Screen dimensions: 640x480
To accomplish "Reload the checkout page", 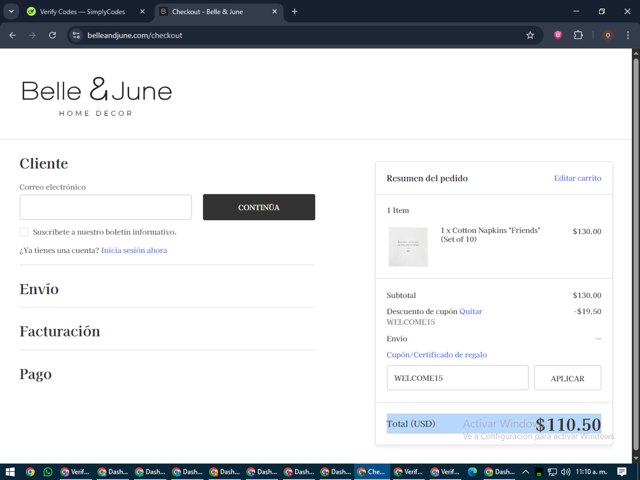I will (x=52, y=36).
